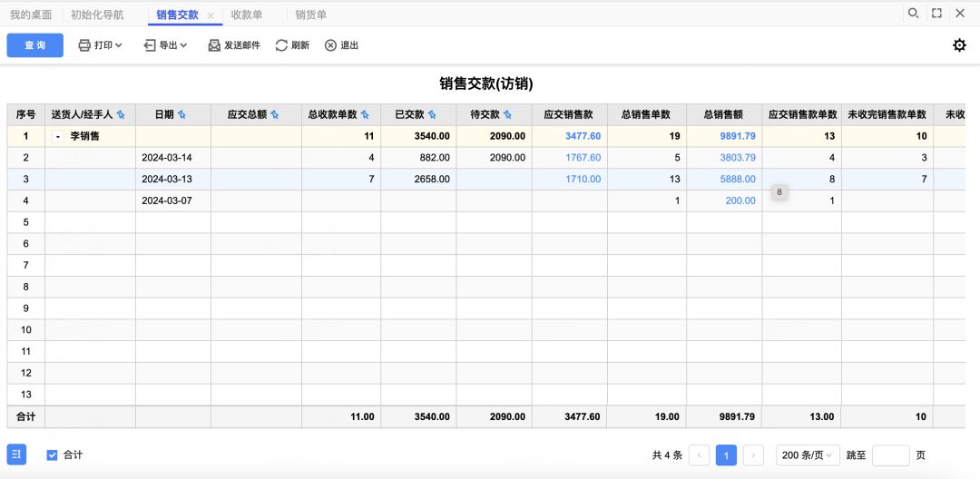Click the 查询 query button
Viewport: 980px width, 479px height.
tap(35, 45)
